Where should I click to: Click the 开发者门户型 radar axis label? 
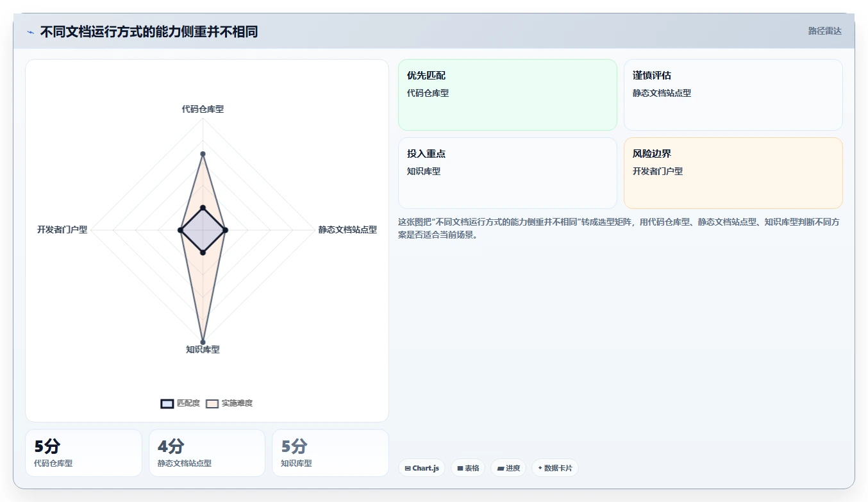tap(62, 230)
